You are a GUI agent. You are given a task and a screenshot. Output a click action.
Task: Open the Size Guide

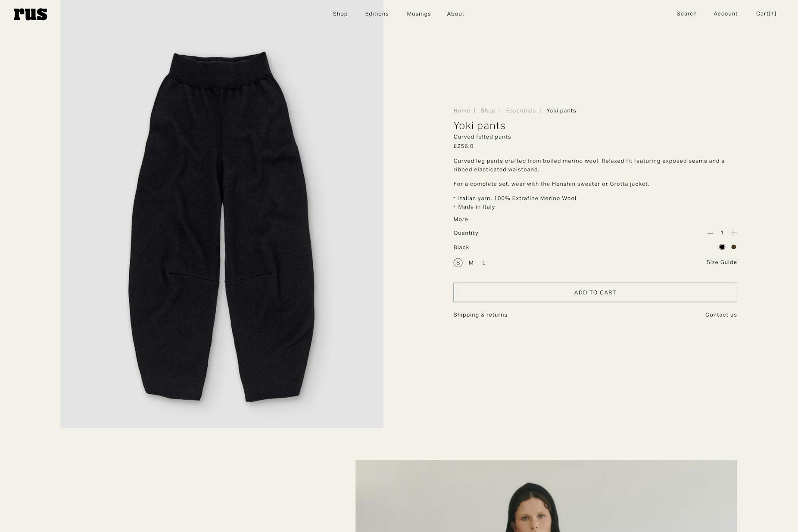(721, 262)
